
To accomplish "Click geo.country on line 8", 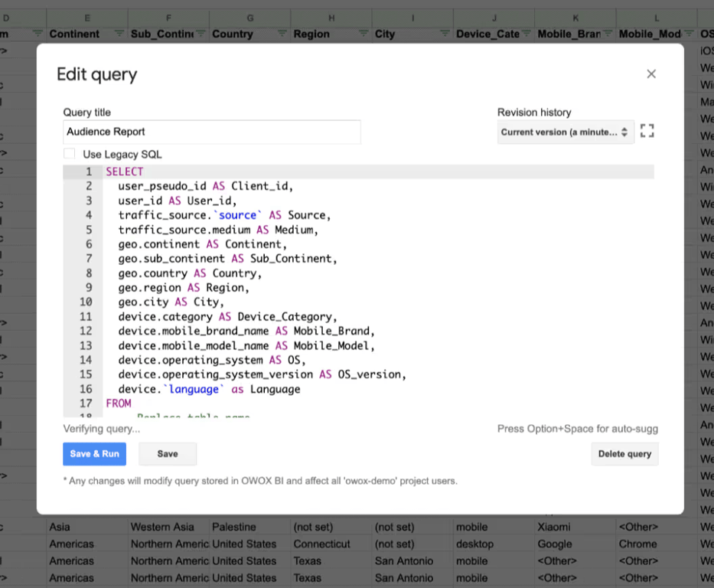I will 153,273.
